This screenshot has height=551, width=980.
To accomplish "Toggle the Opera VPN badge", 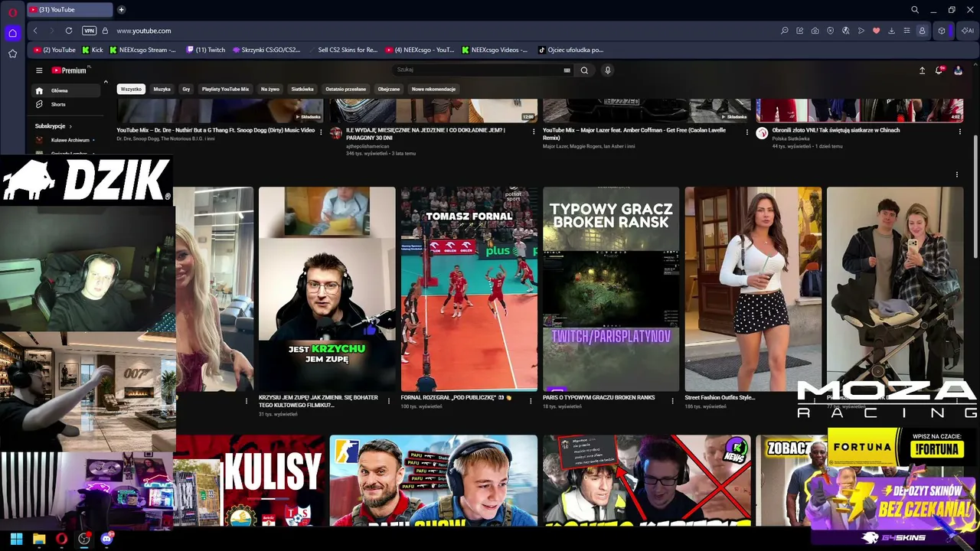I will [x=89, y=31].
